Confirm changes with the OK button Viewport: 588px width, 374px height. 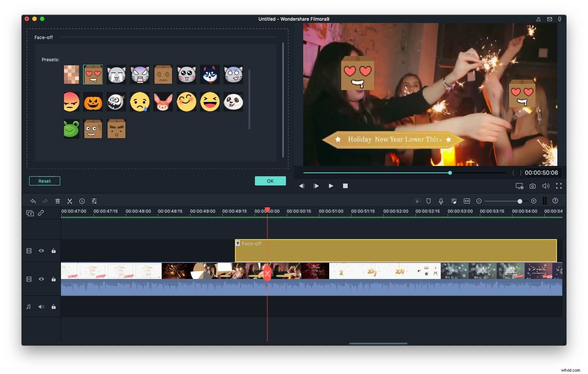tap(270, 180)
